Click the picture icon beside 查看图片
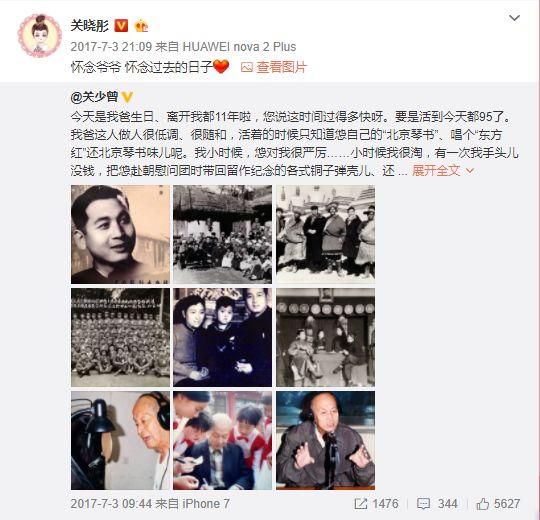Image resolution: width=540 pixels, height=520 pixels. 247,67
